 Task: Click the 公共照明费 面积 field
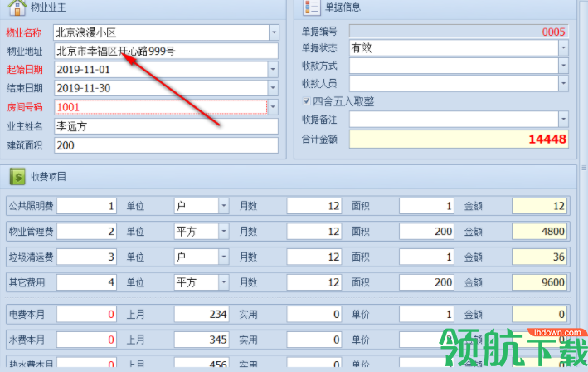coord(427,206)
